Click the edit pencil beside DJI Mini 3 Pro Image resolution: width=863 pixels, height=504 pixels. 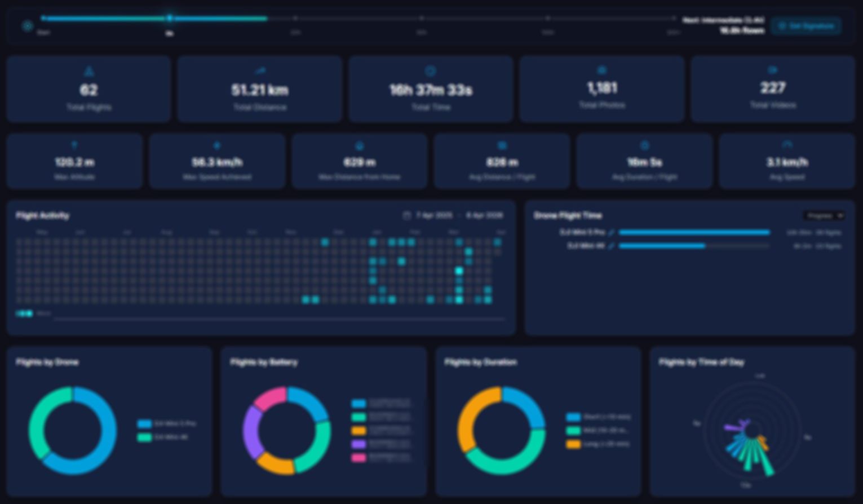point(612,232)
